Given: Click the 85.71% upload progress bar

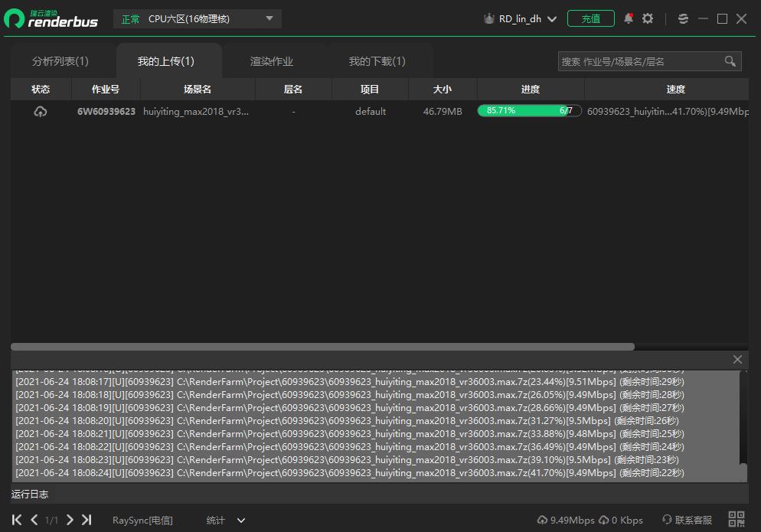Looking at the screenshot, I should (x=529, y=111).
